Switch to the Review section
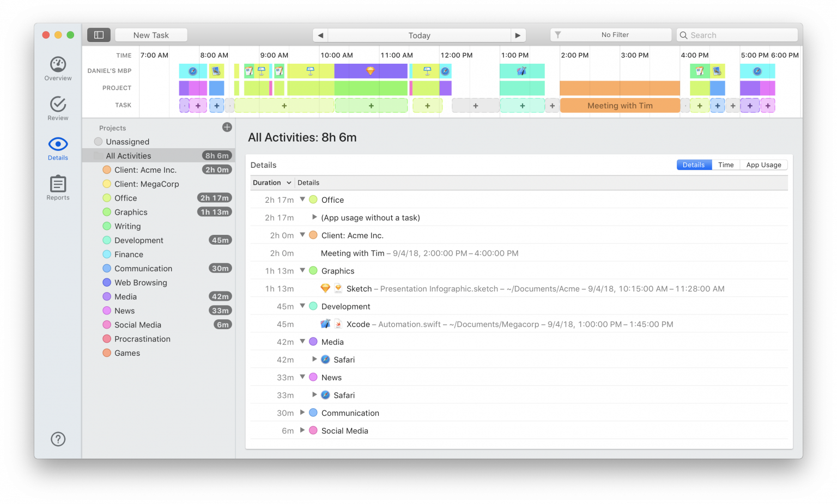The width and height of the screenshot is (837, 504). (x=58, y=107)
